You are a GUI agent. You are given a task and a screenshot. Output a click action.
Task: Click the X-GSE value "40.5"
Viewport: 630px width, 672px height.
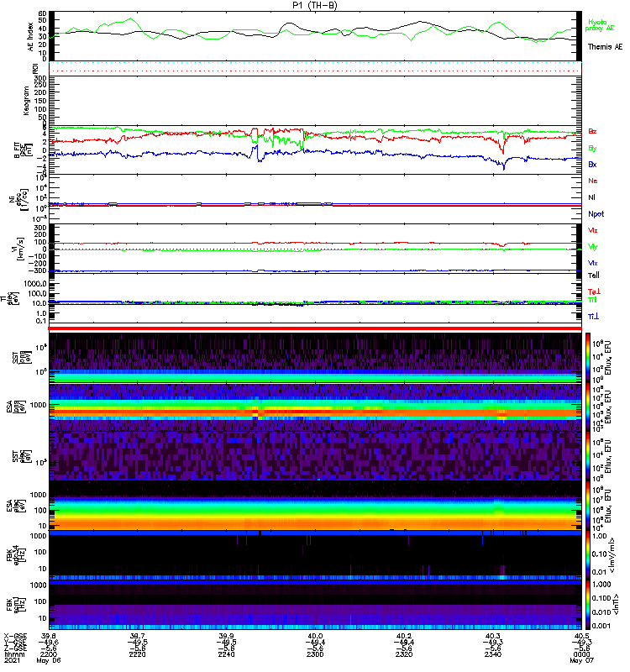[581, 636]
